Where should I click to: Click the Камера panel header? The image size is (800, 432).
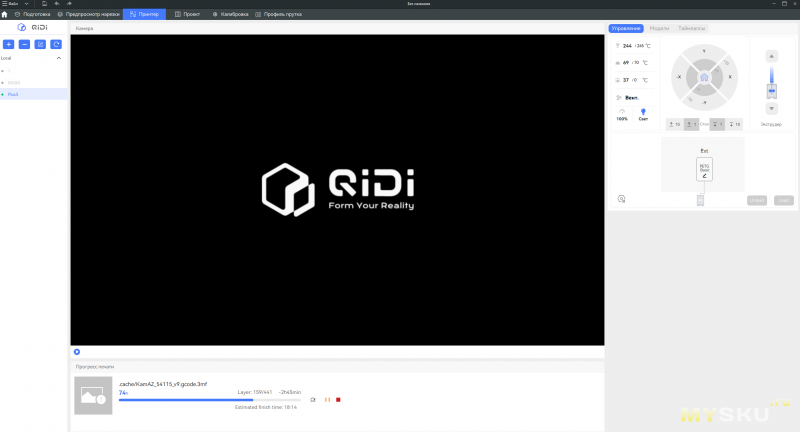pyautogui.click(x=84, y=29)
